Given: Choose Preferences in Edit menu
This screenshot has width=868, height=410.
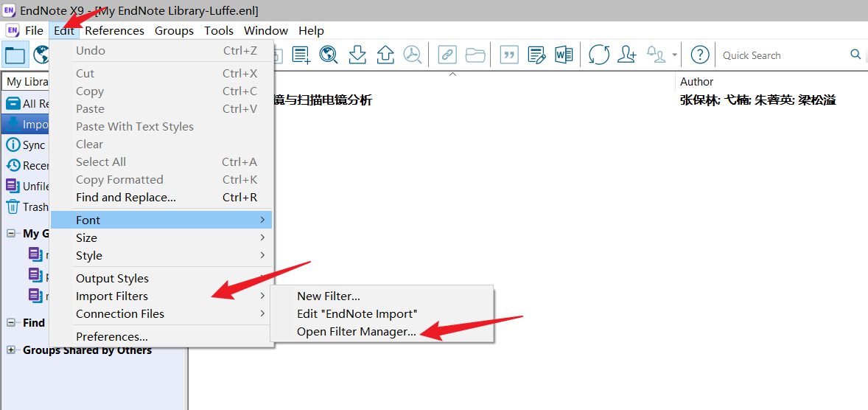Looking at the screenshot, I should [x=161, y=336].
